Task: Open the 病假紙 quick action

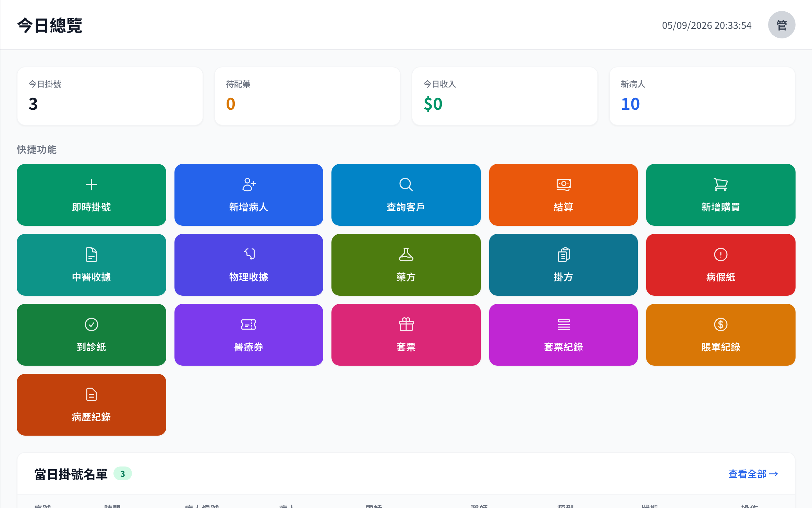Action: pyautogui.click(x=721, y=265)
